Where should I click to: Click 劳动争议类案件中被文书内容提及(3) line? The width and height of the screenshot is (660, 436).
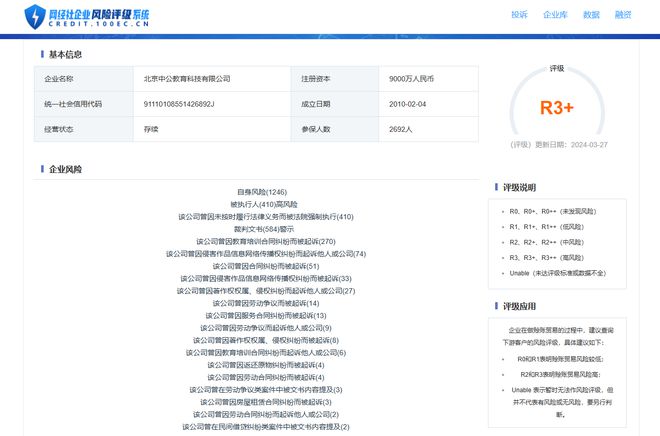[x=266, y=390]
